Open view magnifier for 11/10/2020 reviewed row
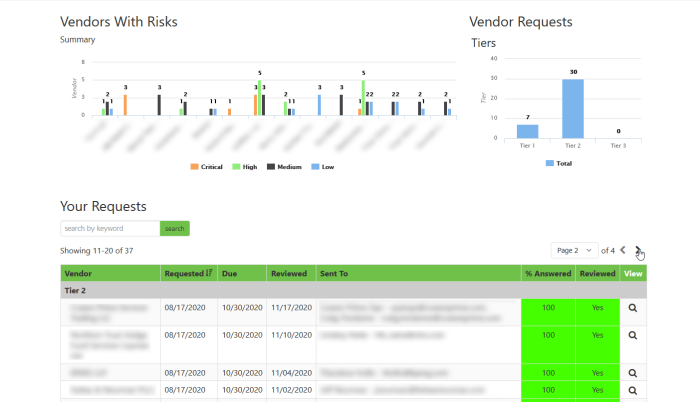This screenshot has width=700, height=402. 633,335
